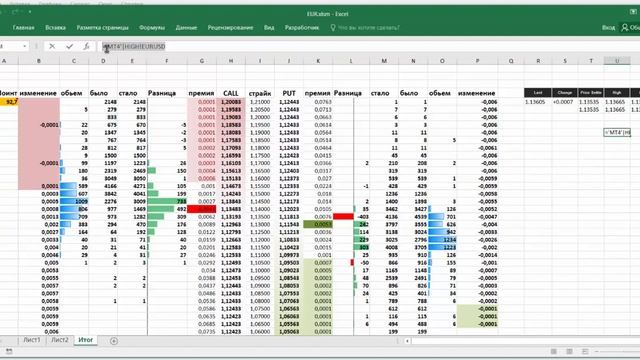Open ribbon display options icon at title bar

click(633, 12)
